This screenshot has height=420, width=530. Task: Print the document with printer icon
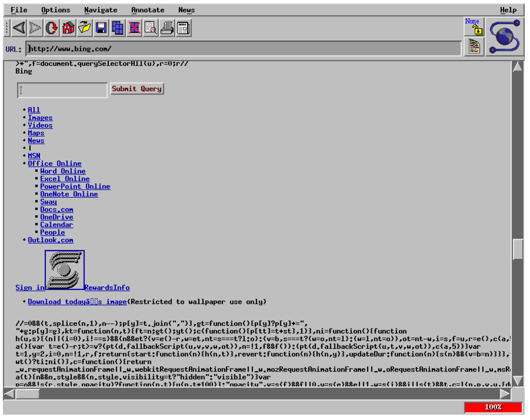(x=167, y=28)
